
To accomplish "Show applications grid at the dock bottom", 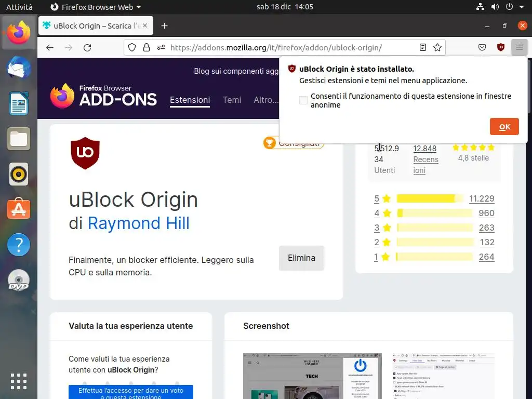I will click(x=19, y=381).
